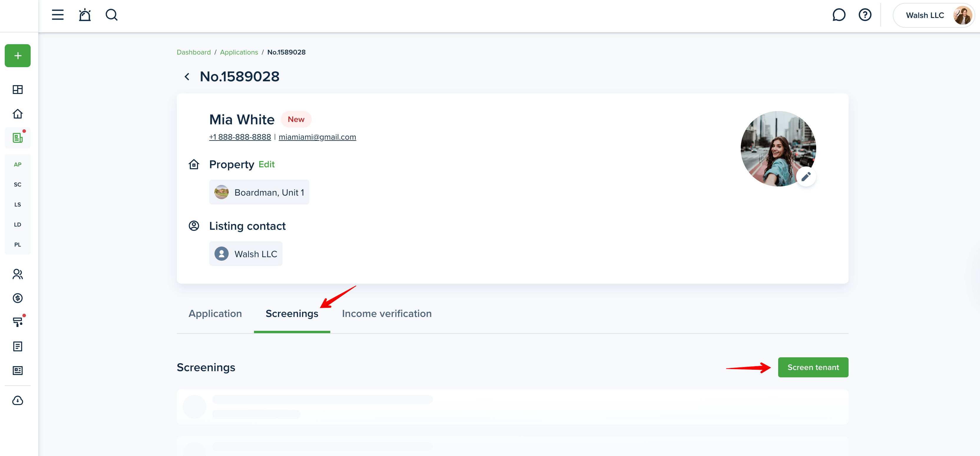Screen dimensions: 980x456
Task: Click the pencil edit photo icon
Action: [x=806, y=176]
